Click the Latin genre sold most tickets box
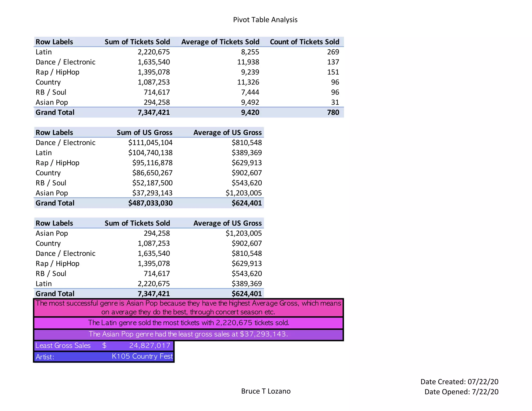 188,323
